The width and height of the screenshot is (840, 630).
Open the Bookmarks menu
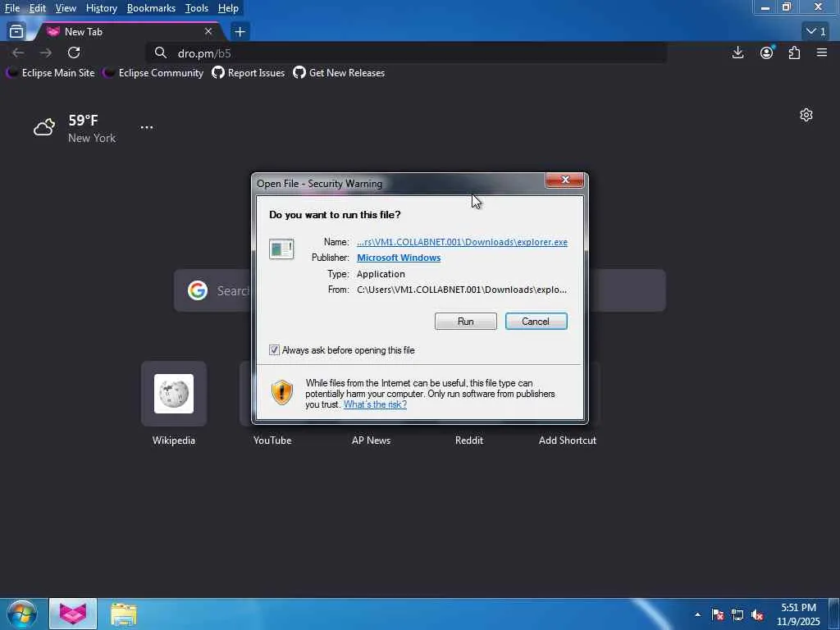151,8
